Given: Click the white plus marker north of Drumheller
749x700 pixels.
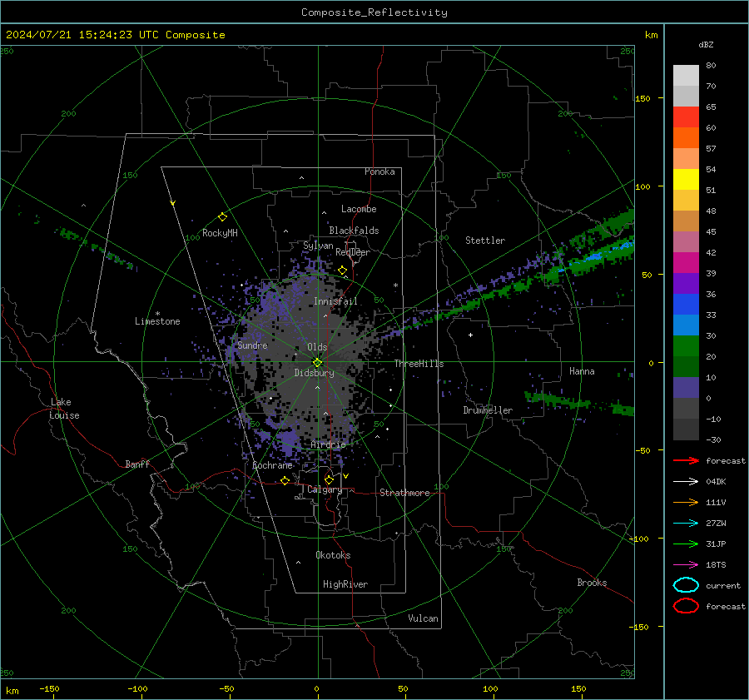Looking at the screenshot, I should tap(470, 335).
